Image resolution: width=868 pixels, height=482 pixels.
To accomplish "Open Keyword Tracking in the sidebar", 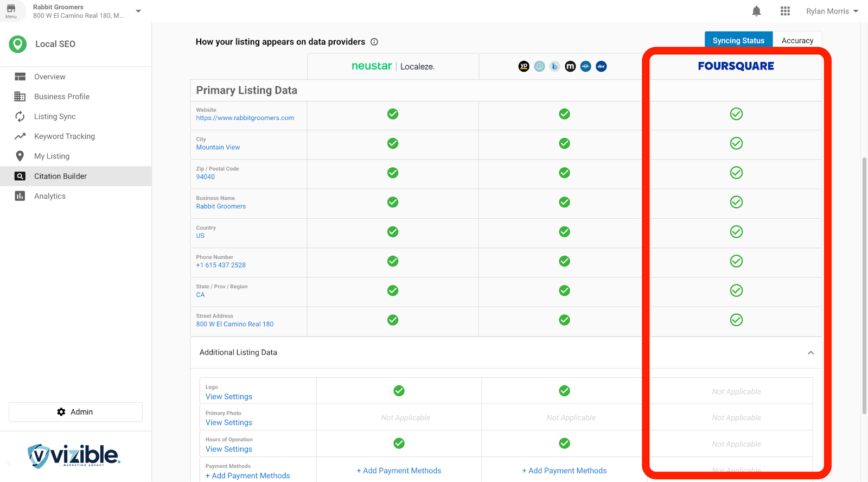I will (65, 136).
